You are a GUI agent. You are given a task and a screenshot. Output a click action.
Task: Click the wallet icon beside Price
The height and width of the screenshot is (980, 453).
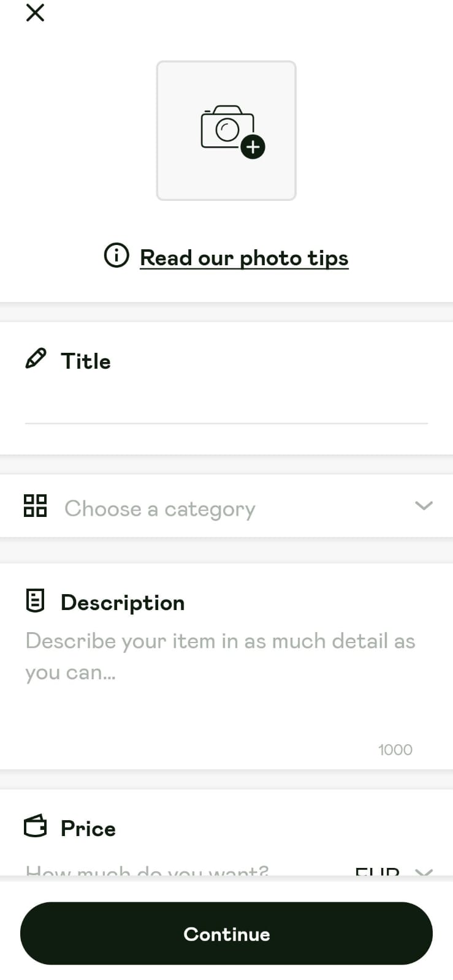(35, 826)
